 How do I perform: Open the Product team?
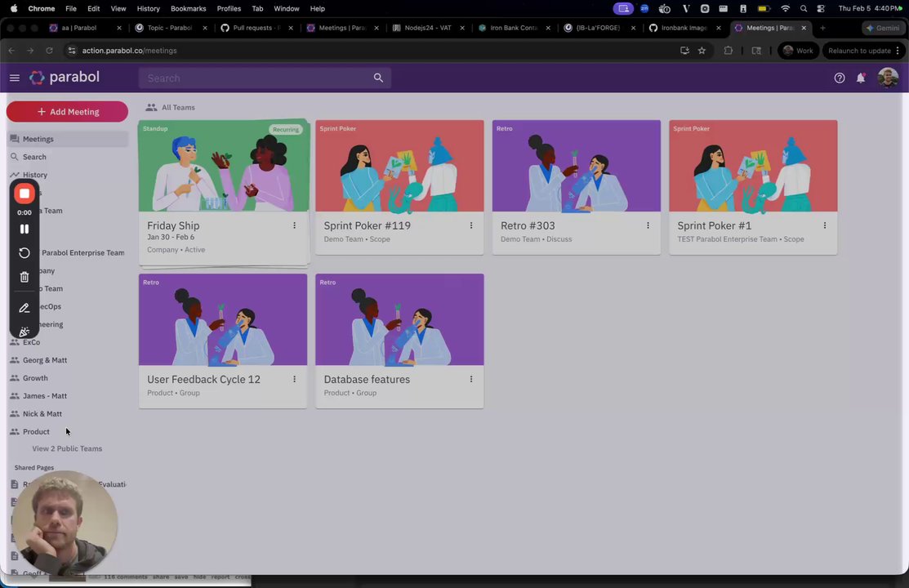click(x=67, y=432)
